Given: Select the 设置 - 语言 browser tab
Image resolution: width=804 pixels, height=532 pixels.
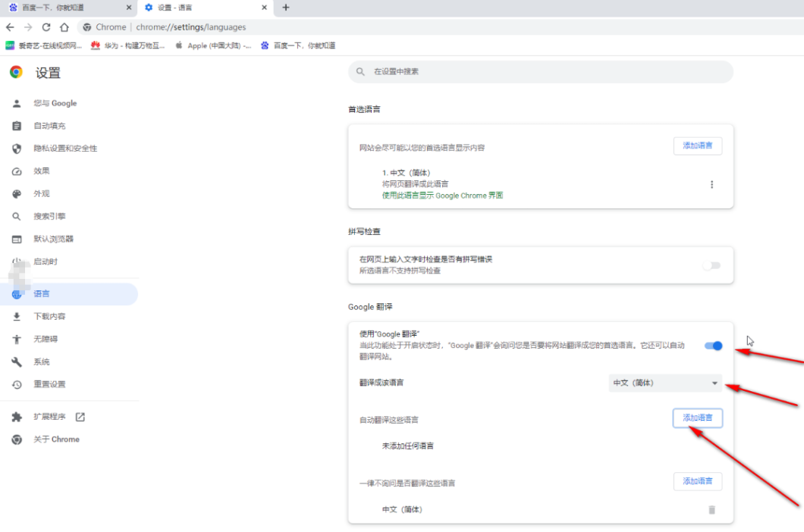Looking at the screenshot, I should 205,8.
